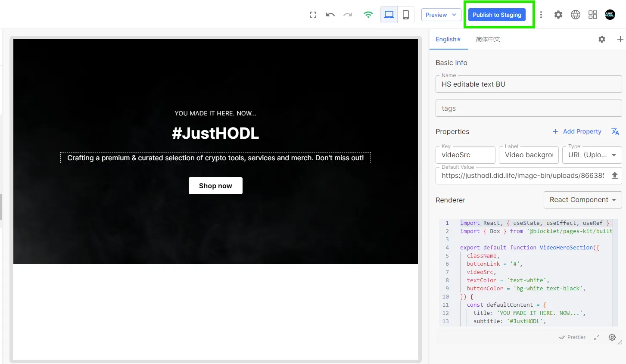
Task: Open the grid dashboard icon
Action: click(593, 15)
